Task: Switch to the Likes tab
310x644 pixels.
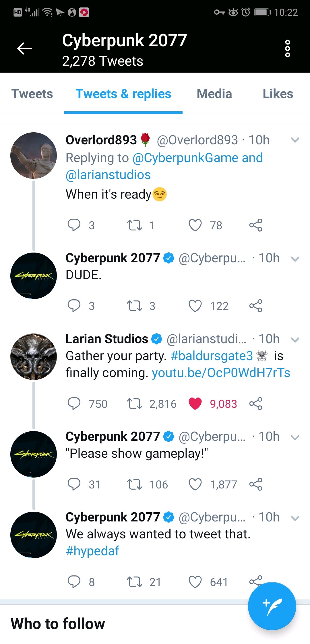Action: 278,94
